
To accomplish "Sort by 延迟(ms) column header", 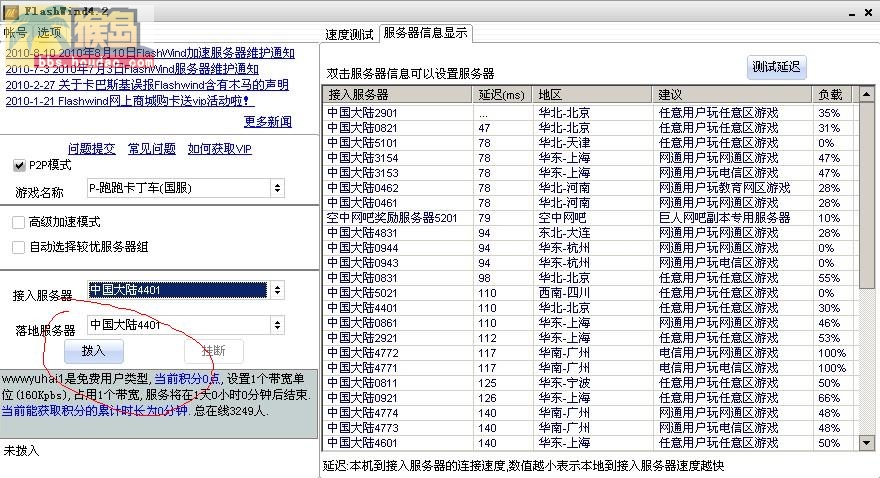I will point(502,95).
